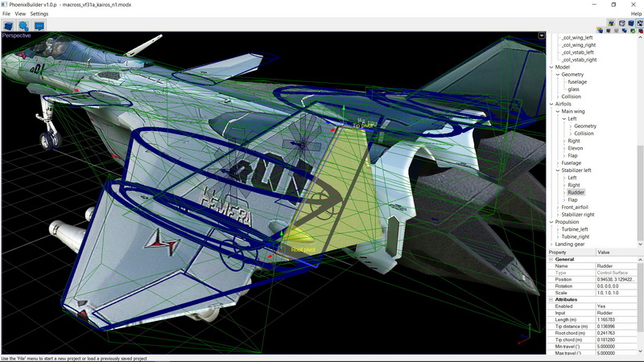The width and height of the screenshot is (644, 362).
Task: Click the Property column header
Action: click(x=572, y=253)
